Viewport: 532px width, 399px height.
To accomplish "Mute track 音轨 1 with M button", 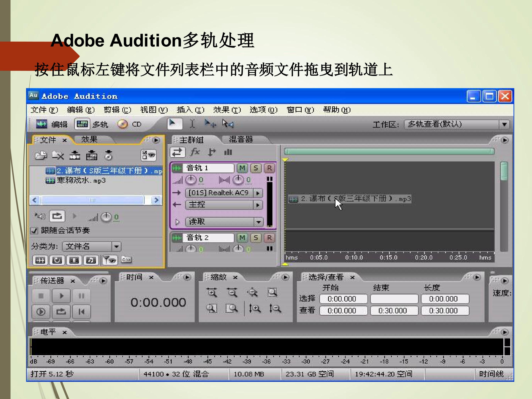I will pyautogui.click(x=242, y=168).
